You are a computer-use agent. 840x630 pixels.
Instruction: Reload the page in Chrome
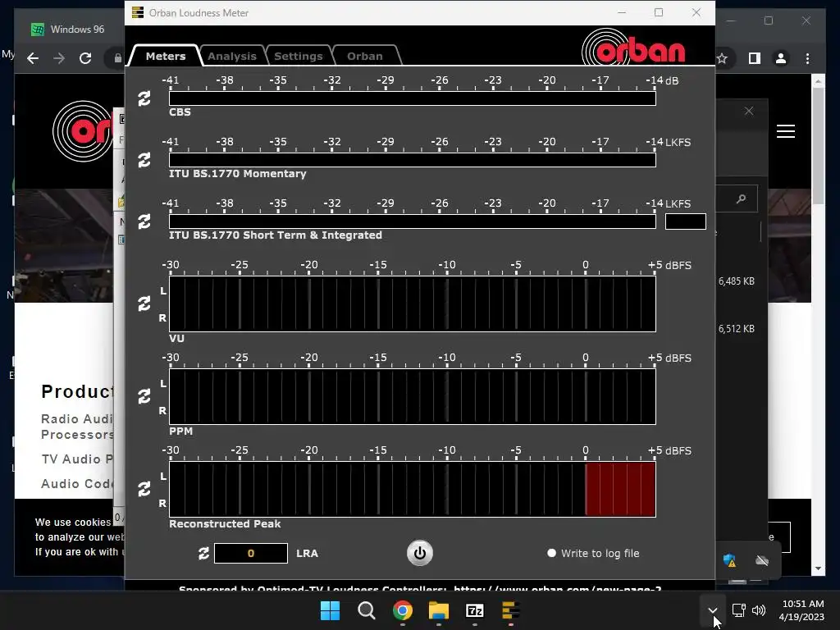pos(85,58)
